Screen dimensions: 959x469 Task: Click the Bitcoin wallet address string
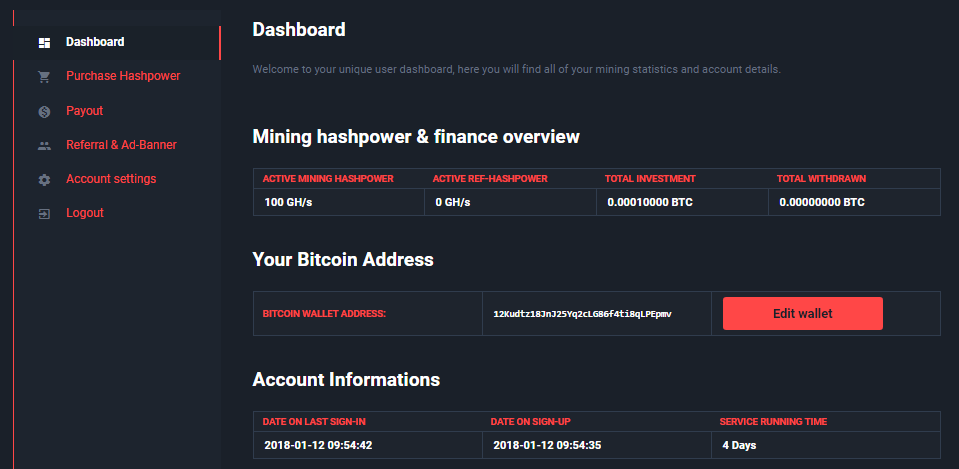(582, 314)
